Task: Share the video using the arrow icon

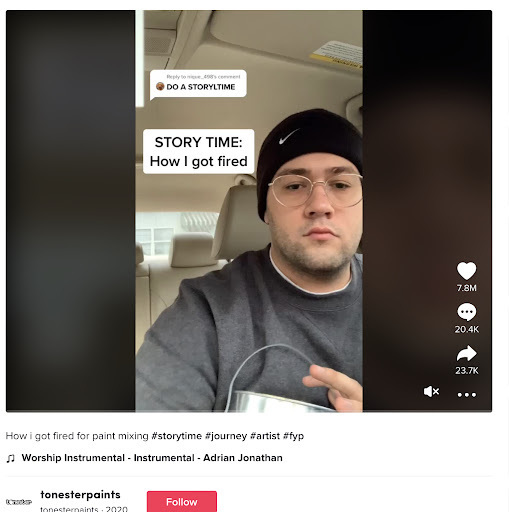Action: click(x=466, y=353)
